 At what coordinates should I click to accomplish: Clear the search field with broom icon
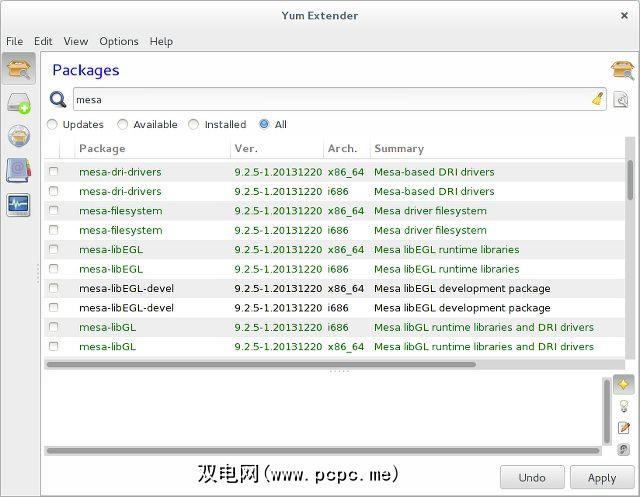point(597,99)
